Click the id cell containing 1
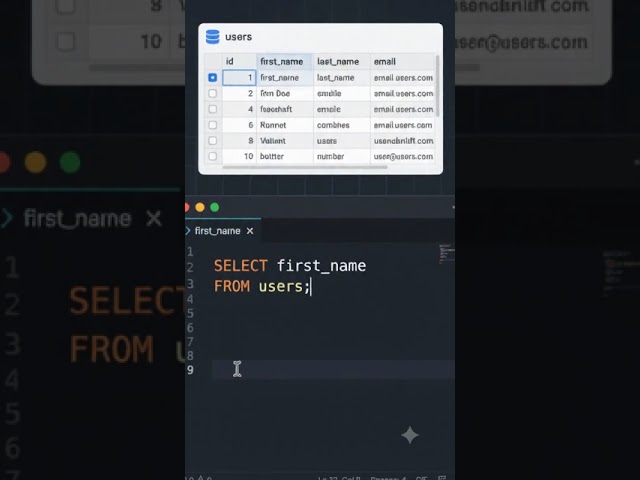The image size is (640, 480). (x=239, y=78)
